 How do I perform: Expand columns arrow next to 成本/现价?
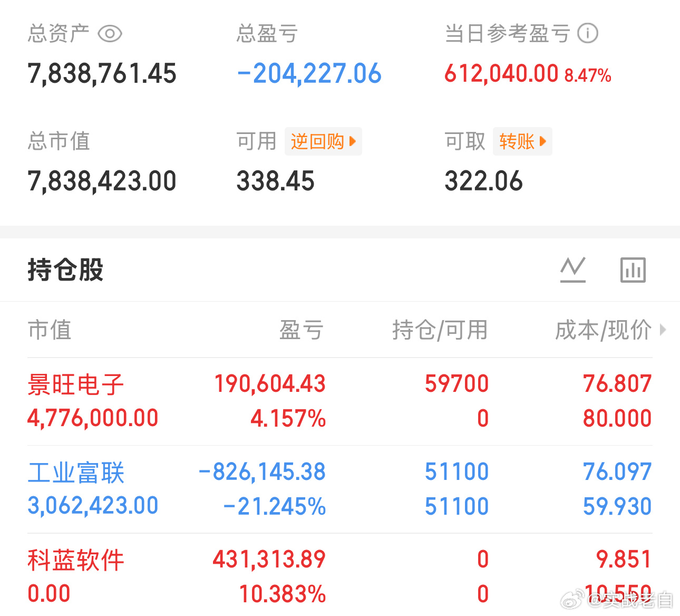[663, 330]
